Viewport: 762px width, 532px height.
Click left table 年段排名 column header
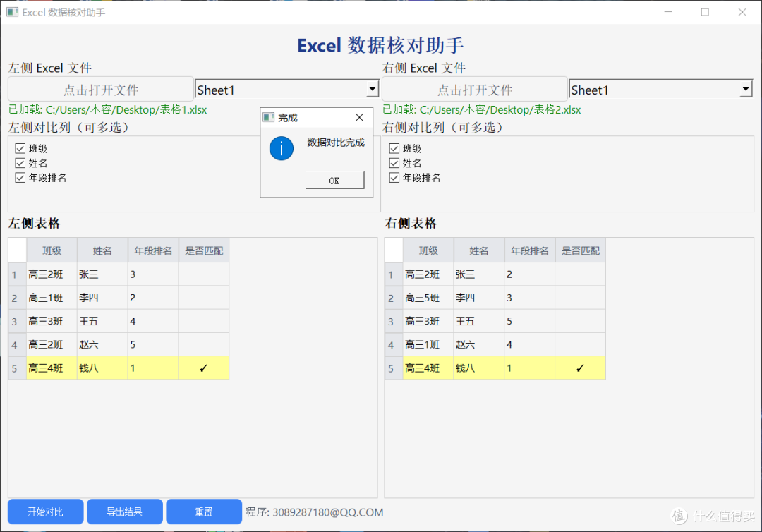point(153,250)
